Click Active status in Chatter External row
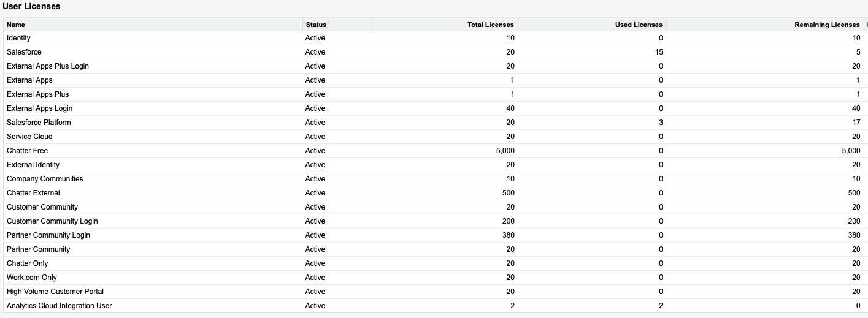 pos(315,193)
